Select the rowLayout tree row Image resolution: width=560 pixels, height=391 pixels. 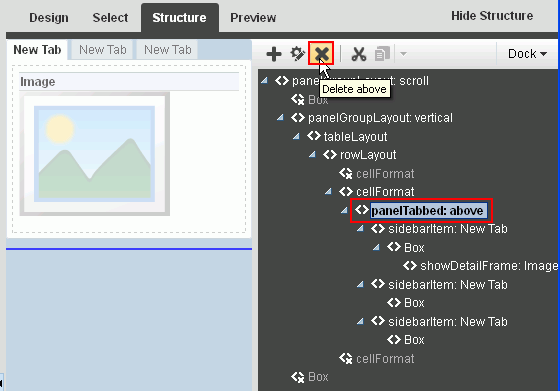coord(368,155)
